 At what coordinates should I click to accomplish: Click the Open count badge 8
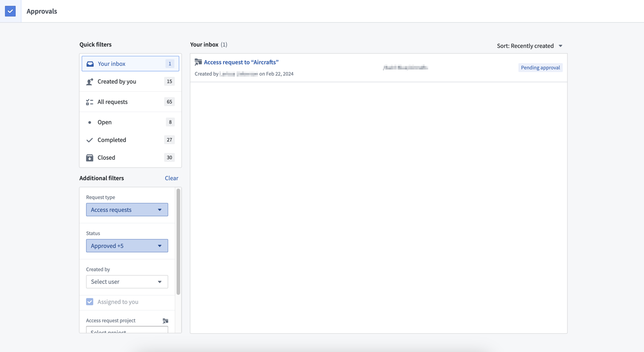click(170, 122)
